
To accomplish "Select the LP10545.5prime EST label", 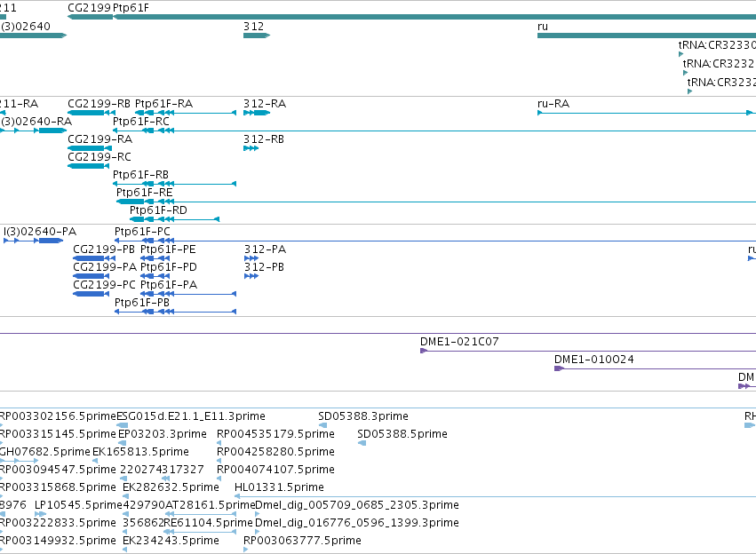I will 78,505.
